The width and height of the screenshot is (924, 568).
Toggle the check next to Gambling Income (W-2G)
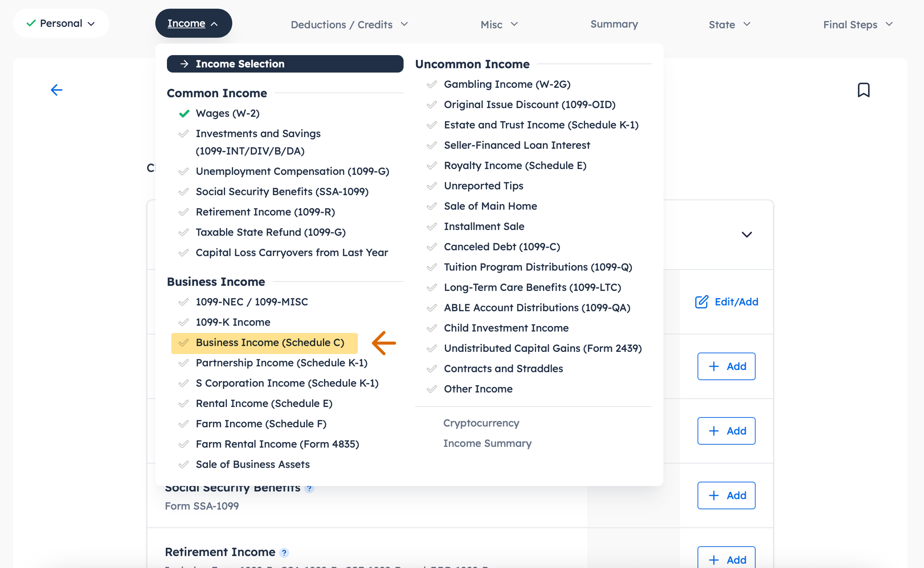pyautogui.click(x=432, y=84)
